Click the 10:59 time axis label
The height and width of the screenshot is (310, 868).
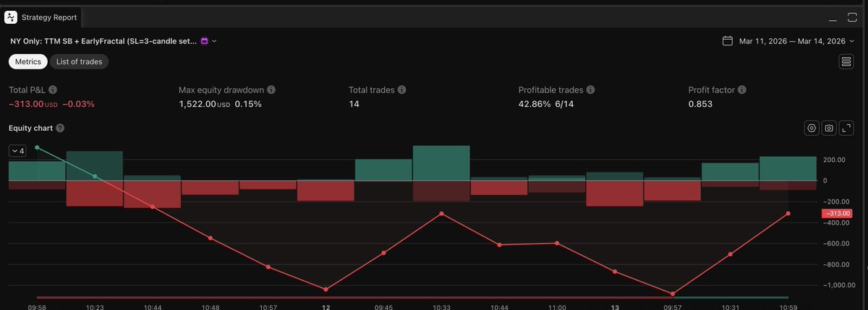[788, 306]
